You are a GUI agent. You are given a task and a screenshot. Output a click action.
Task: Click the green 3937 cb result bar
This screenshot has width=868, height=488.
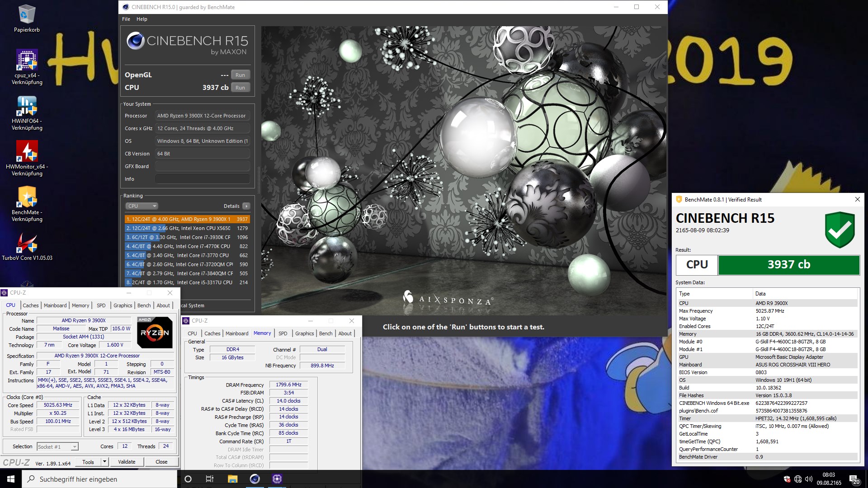pyautogui.click(x=789, y=265)
